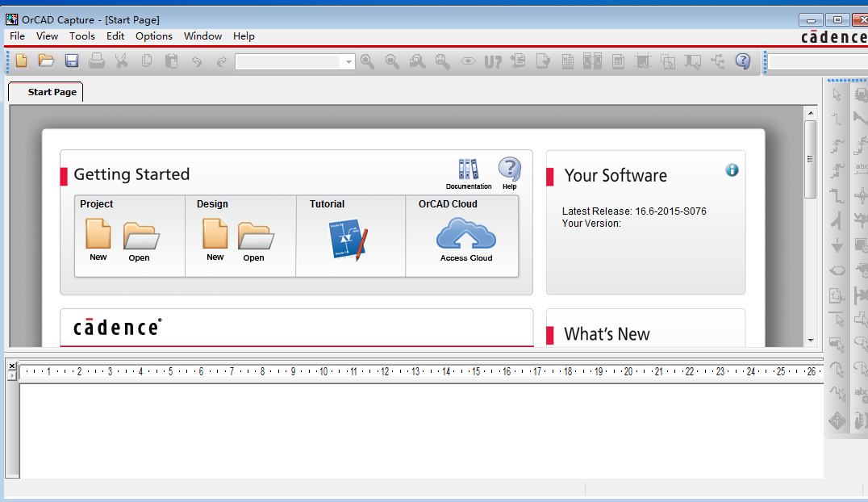Click New under Project
Screen dimensions: 868x502
98,239
